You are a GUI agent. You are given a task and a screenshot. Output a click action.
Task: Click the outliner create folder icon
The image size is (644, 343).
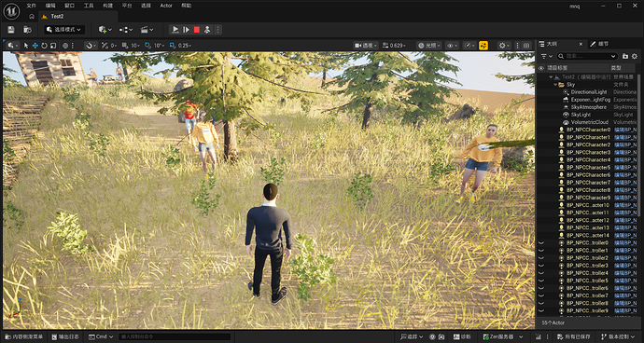625,56
